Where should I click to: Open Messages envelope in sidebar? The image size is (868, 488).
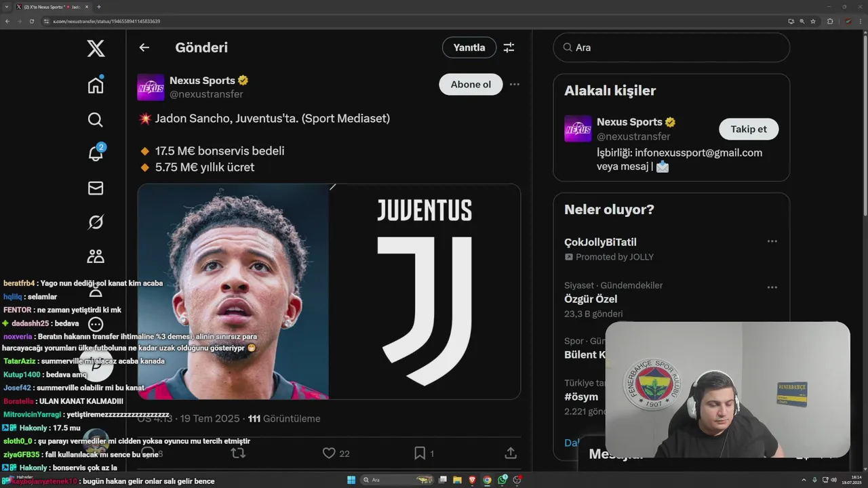pos(96,188)
